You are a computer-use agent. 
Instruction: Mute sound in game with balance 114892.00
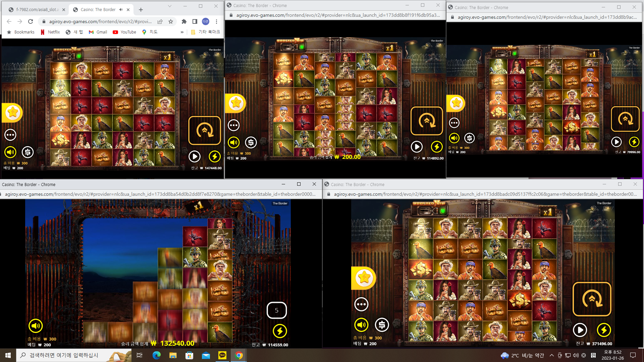click(234, 142)
